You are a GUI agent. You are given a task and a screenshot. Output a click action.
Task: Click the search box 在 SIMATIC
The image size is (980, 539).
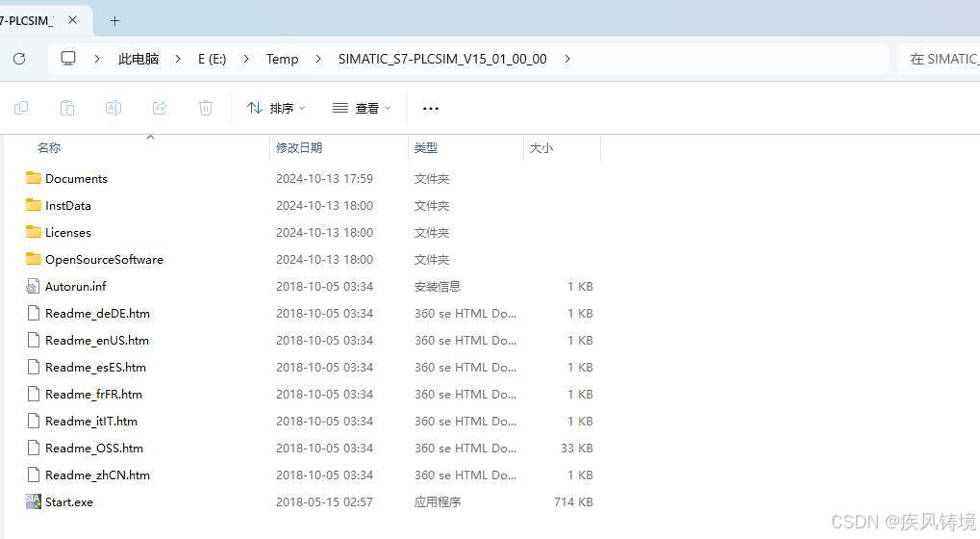click(x=938, y=59)
